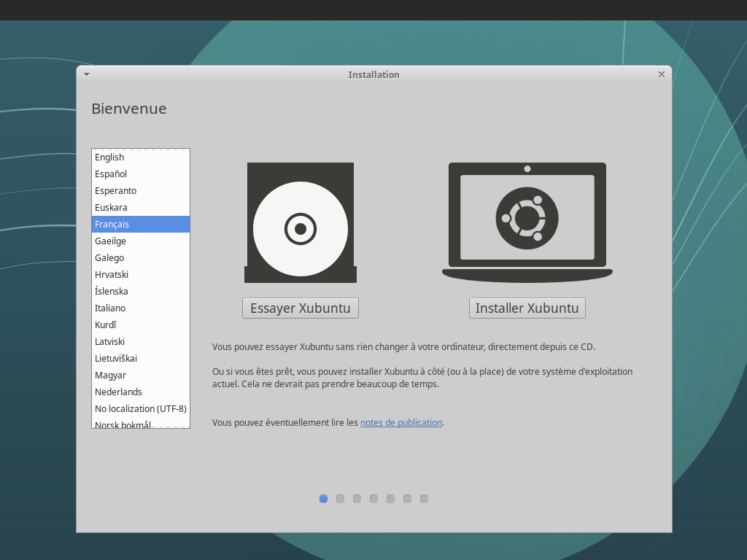Click the last progress step dot
The width and height of the screenshot is (747, 560).
pos(424,499)
